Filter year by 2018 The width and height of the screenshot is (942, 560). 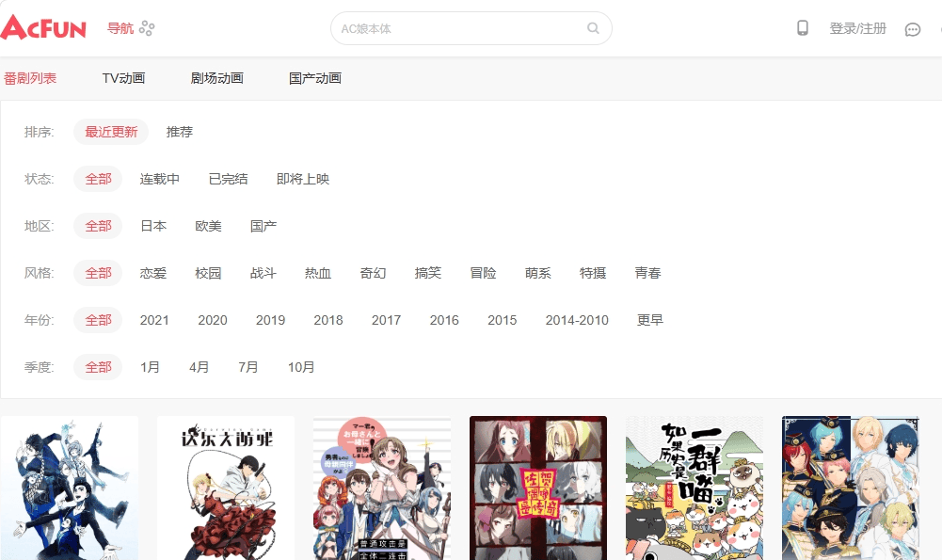click(328, 320)
